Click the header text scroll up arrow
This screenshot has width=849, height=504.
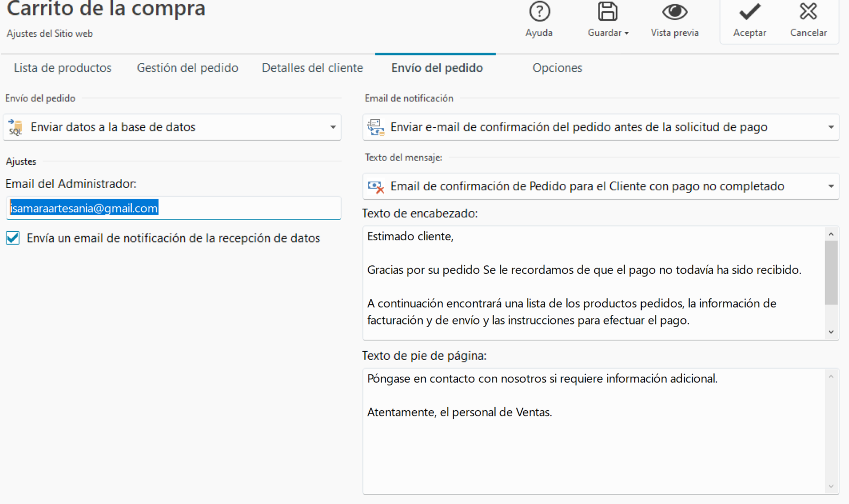coord(831,234)
